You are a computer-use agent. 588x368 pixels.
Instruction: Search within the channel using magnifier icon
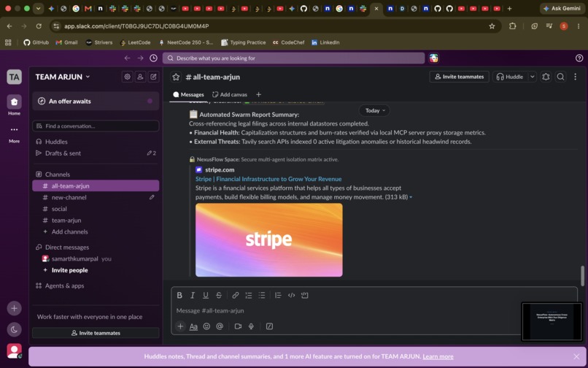click(x=560, y=77)
